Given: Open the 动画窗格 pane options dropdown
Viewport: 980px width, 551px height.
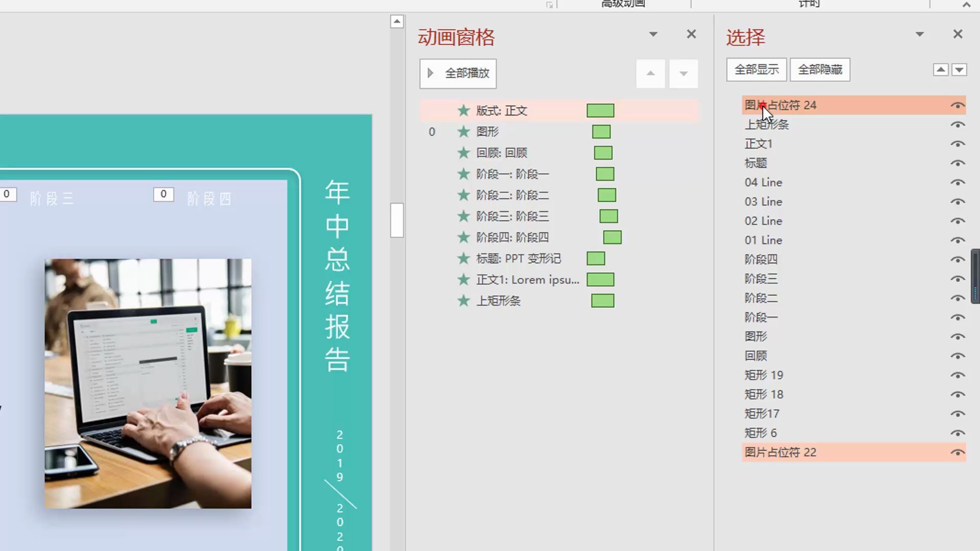Looking at the screenshot, I should pyautogui.click(x=653, y=34).
